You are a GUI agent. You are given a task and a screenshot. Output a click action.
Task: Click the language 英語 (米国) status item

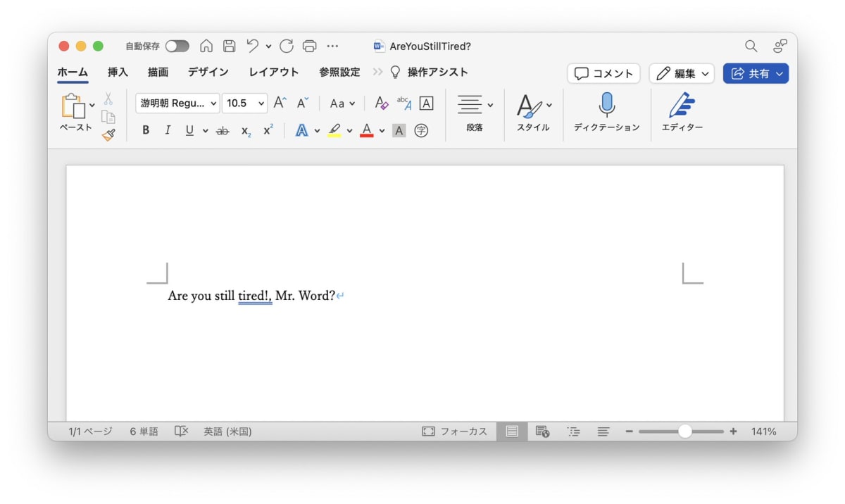[x=227, y=431]
